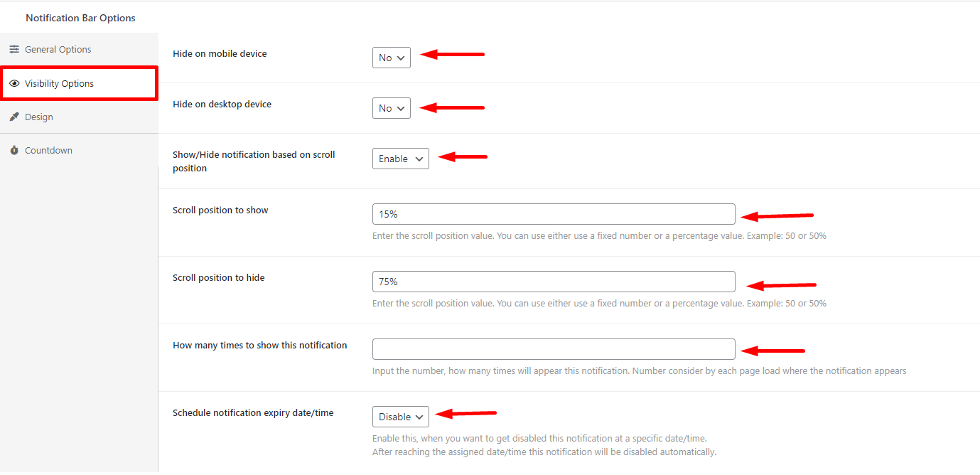
Task: Click the Scroll position to hide field
Action: pos(553,282)
